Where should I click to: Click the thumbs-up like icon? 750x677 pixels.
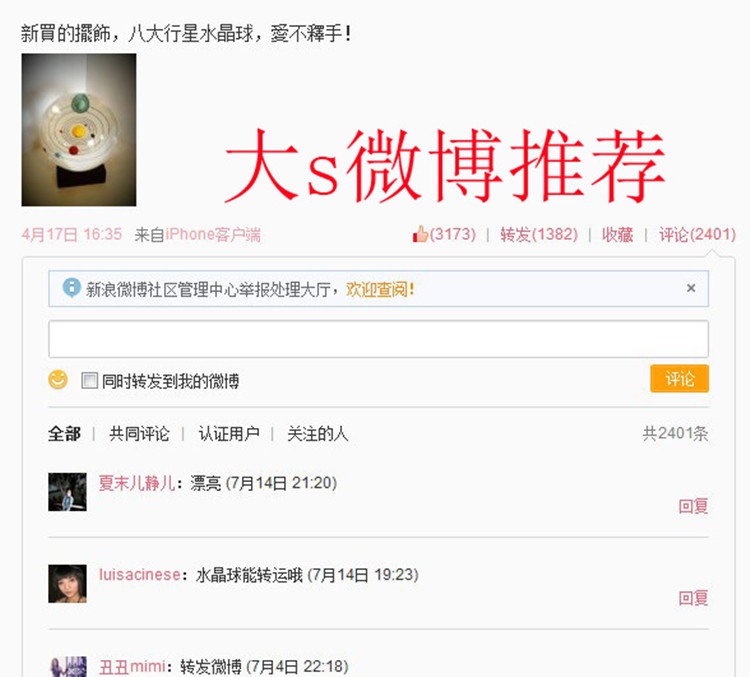(x=420, y=234)
